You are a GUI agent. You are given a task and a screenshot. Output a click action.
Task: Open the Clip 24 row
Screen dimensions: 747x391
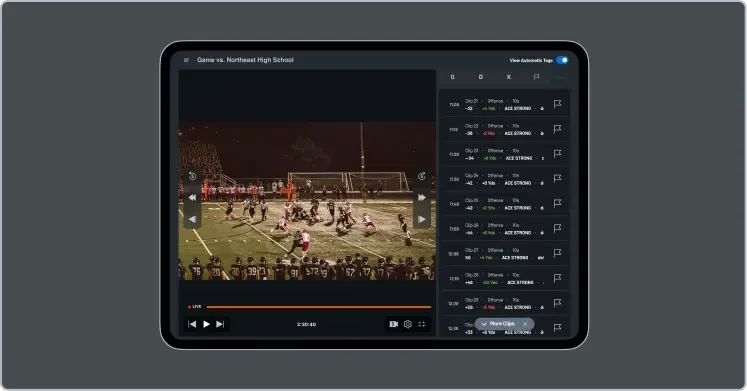pyautogui.click(x=505, y=179)
